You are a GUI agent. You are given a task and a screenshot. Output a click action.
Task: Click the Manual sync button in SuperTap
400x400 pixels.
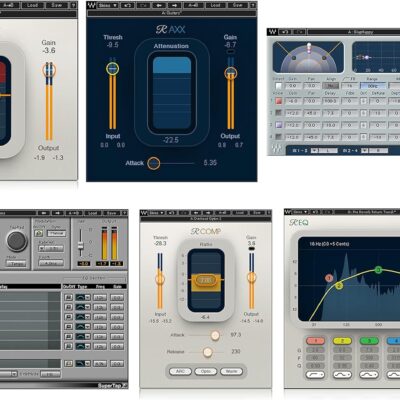56,233
